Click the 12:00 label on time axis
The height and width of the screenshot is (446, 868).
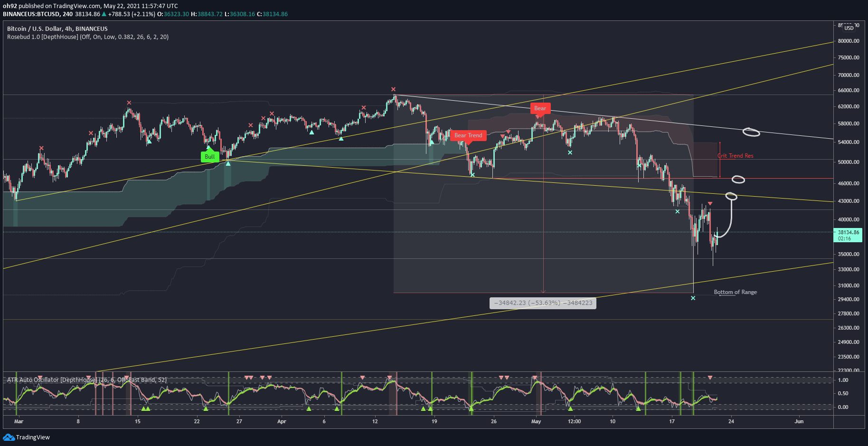[575, 421]
